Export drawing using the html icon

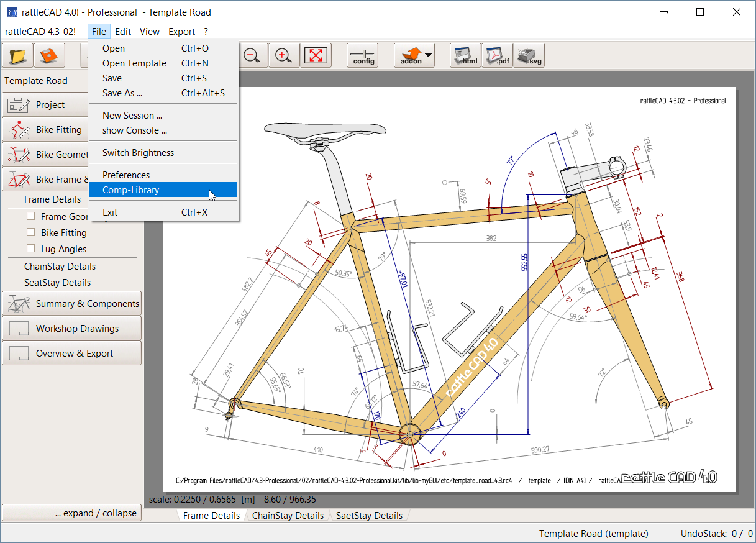point(465,55)
